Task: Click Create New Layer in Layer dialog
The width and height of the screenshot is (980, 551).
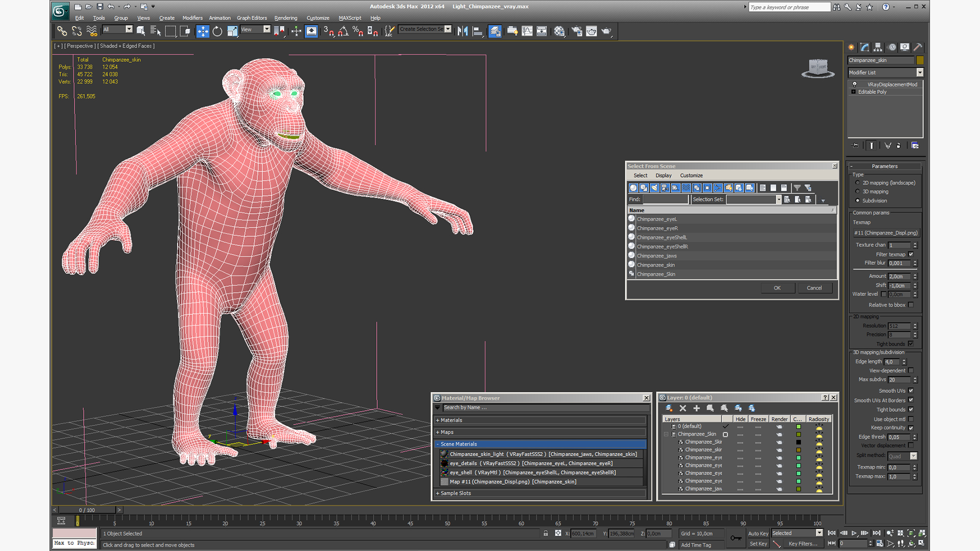Action: tap(669, 408)
